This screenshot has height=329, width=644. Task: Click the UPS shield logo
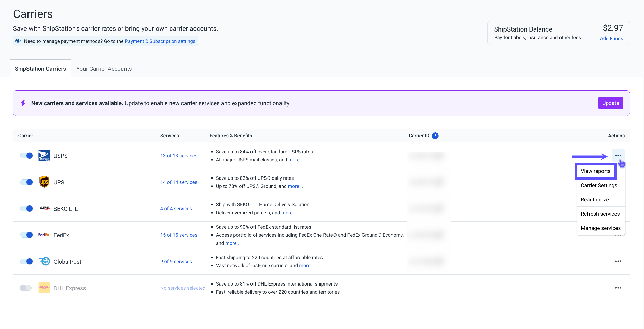pos(44,182)
